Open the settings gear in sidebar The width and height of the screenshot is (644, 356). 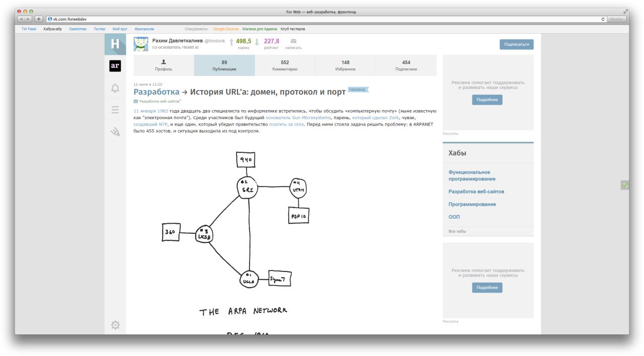coord(115,325)
